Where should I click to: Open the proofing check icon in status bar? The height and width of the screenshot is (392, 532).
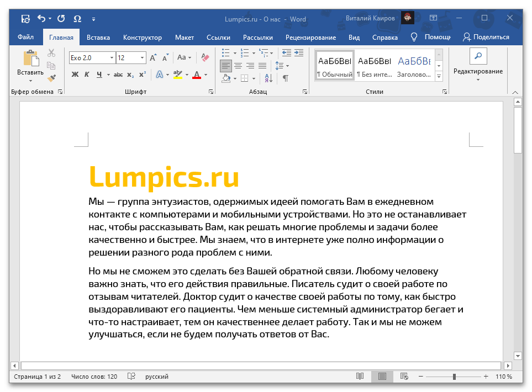131,377
